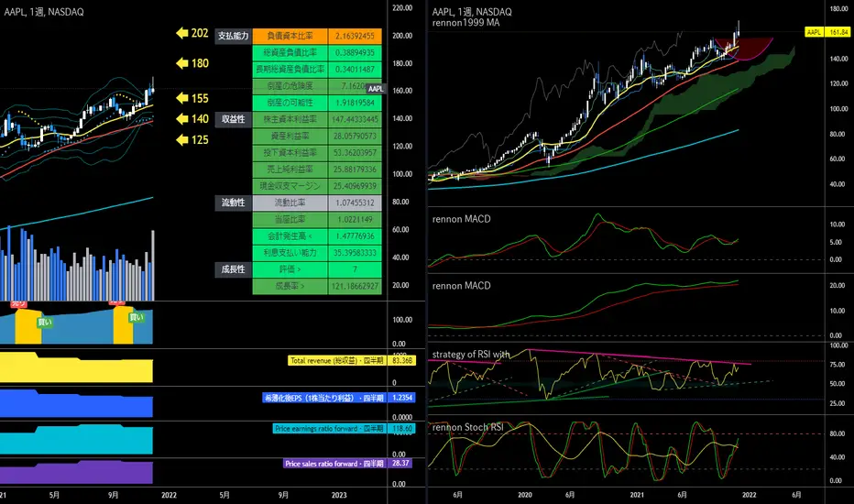Viewport: 854px width, 504px height.
Task: Click the 現金収支マージン cell
Action: [x=290, y=186]
